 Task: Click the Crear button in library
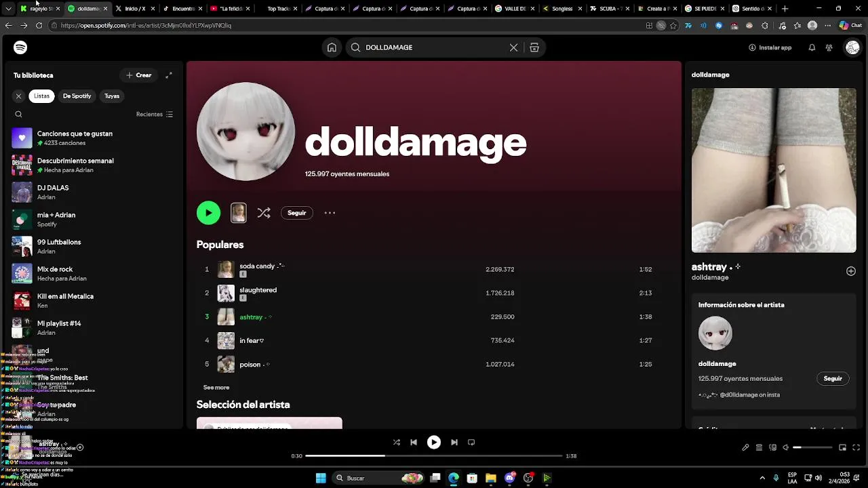[138, 75]
